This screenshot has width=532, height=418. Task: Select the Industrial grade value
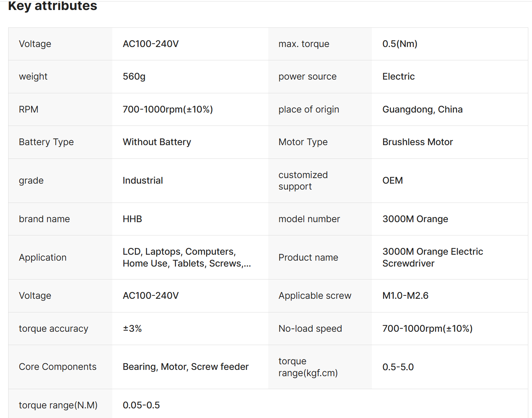tap(143, 180)
